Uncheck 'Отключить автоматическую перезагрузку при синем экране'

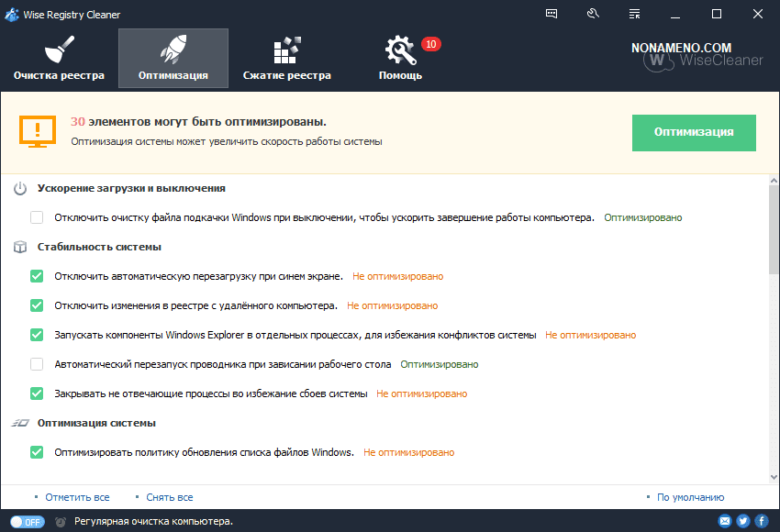37,276
